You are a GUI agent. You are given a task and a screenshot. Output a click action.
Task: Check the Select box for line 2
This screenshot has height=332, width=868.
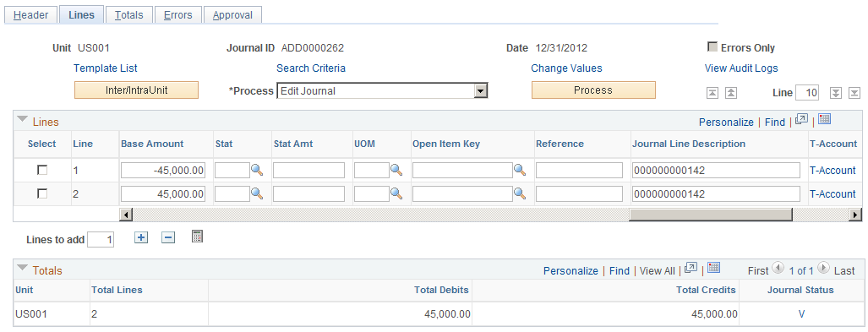pos(42,193)
